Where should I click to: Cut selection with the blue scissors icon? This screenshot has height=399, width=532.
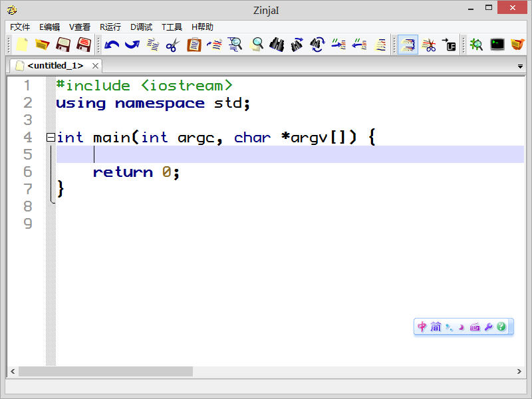coord(173,45)
